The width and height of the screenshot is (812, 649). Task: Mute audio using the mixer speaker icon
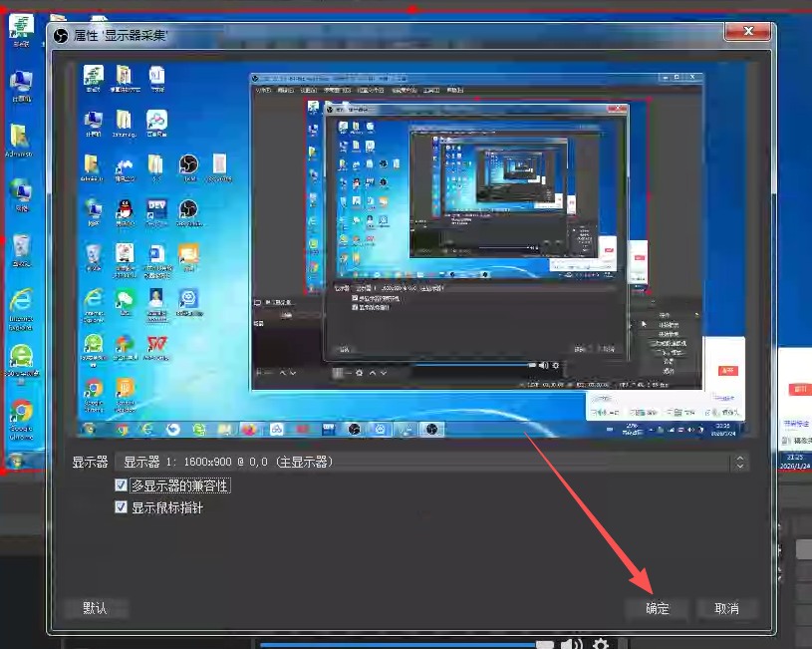[x=571, y=643]
